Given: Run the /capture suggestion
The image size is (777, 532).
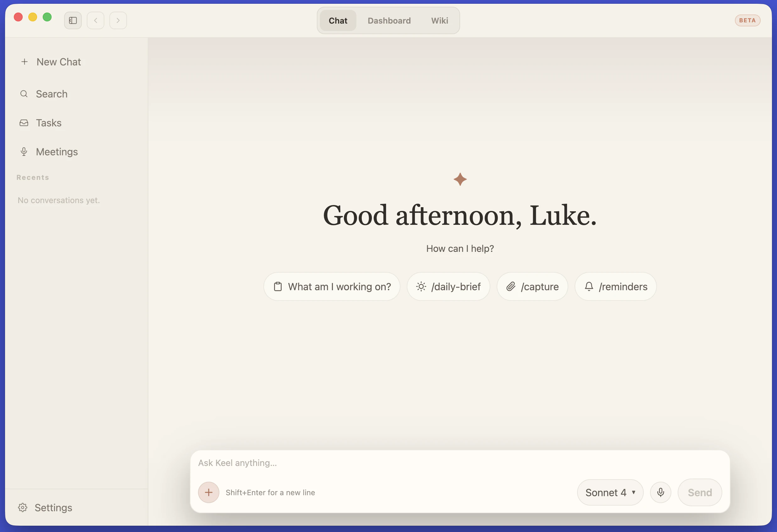Looking at the screenshot, I should [532, 286].
